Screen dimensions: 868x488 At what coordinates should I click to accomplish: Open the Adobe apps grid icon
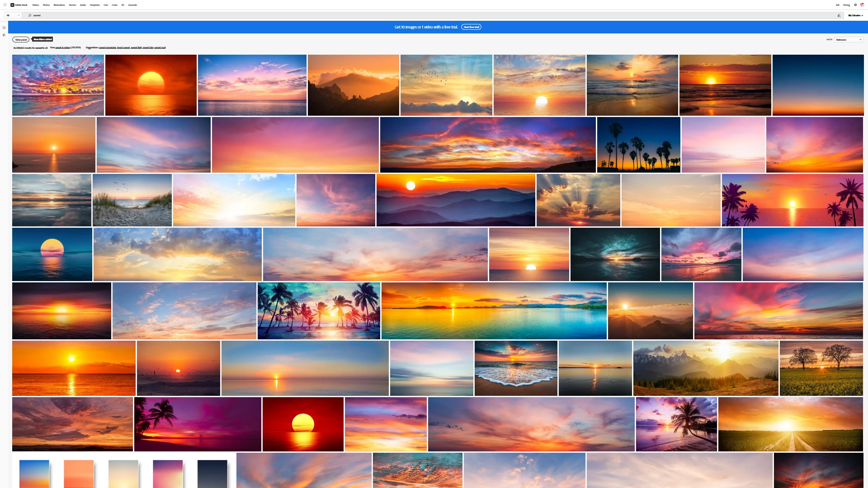click(5, 5)
